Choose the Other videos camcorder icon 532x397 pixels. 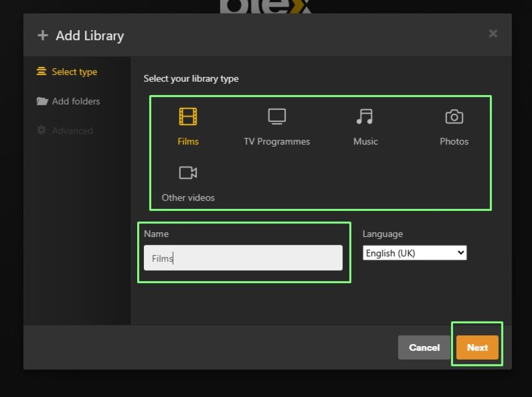pyautogui.click(x=188, y=173)
